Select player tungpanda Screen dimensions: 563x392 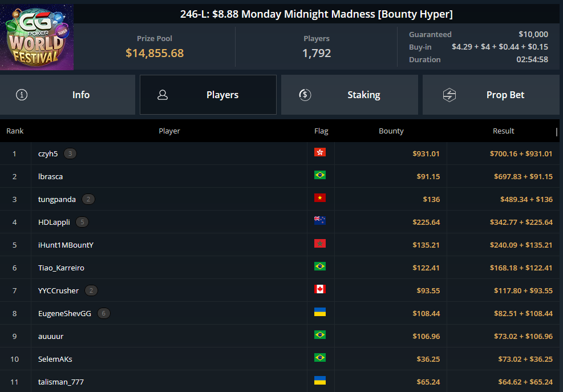pyautogui.click(x=56, y=199)
